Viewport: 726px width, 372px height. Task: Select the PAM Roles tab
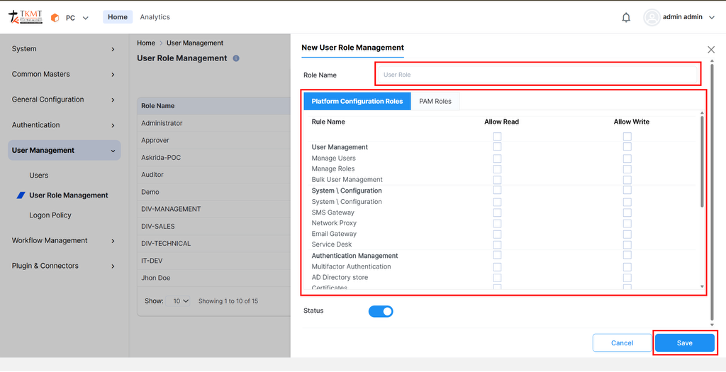click(435, 101)
